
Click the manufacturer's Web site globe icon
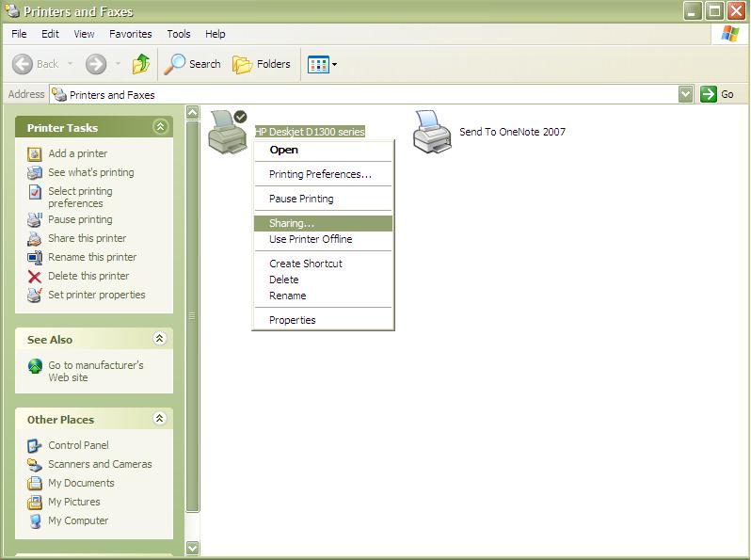(x=35, y=366)
